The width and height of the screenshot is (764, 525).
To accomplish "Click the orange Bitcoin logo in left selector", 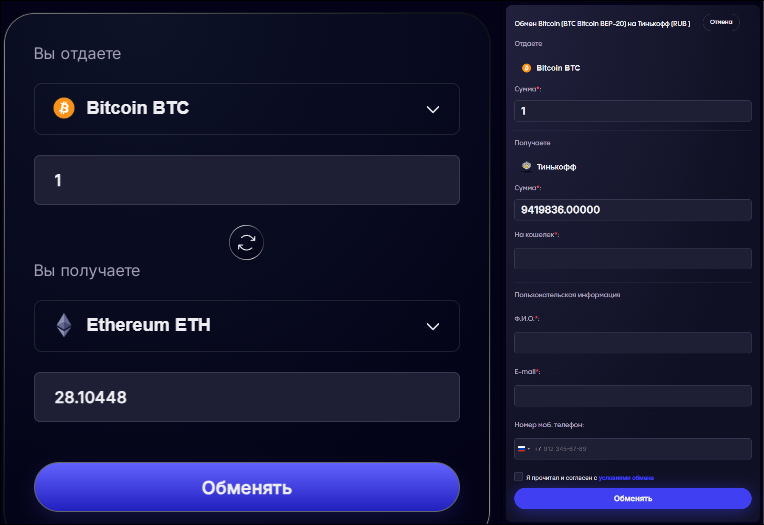I will 64,108.
